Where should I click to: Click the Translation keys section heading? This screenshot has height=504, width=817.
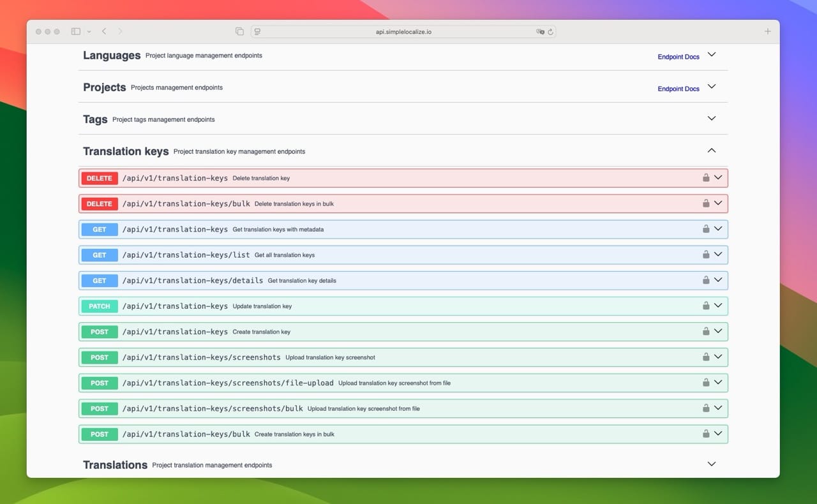pyautogui.click(x=126, y=151)
